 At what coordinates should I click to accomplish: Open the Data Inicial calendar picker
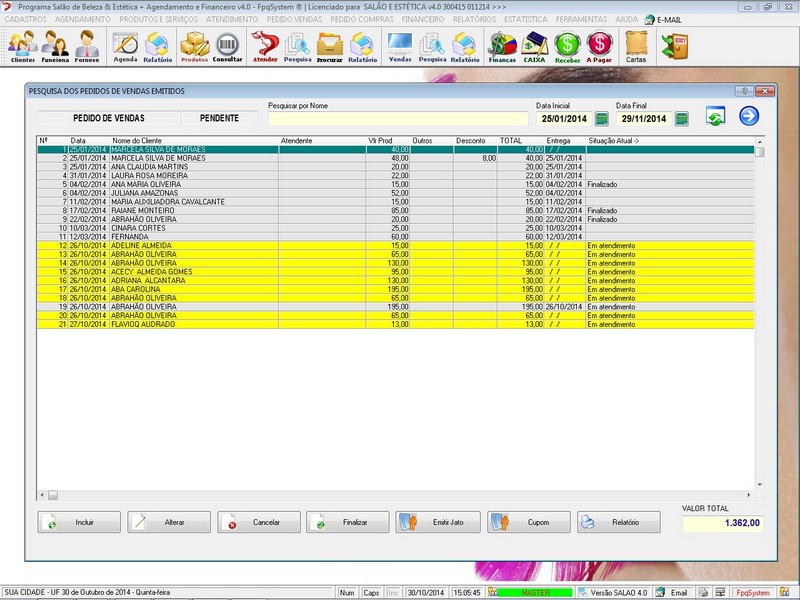tap(602, 119)
